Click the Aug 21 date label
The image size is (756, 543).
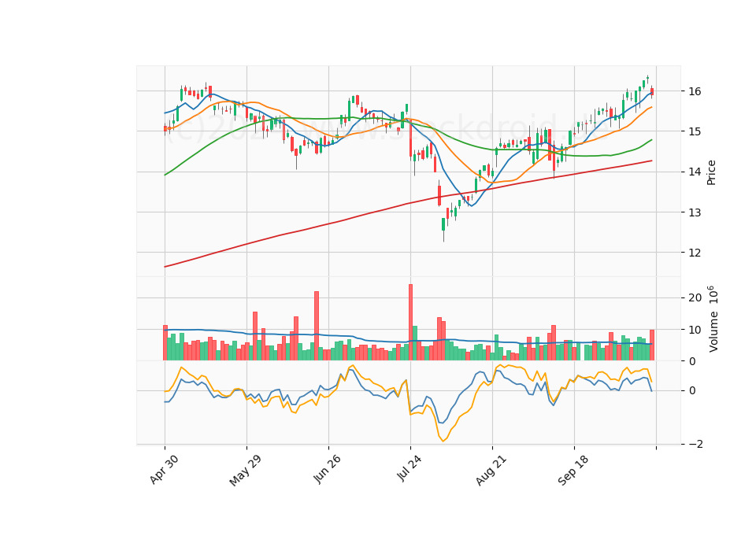point(491,471)
